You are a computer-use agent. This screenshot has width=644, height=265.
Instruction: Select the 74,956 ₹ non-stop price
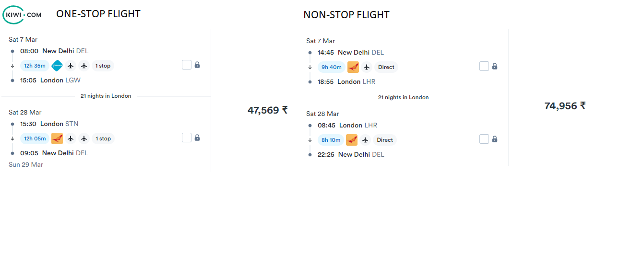tap(565, 106)
